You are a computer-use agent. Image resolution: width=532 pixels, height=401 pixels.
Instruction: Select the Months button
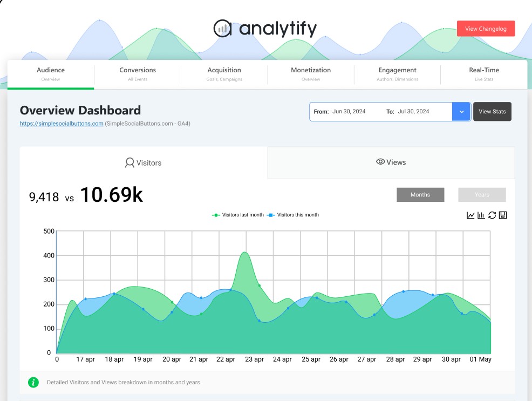[420, 195]
